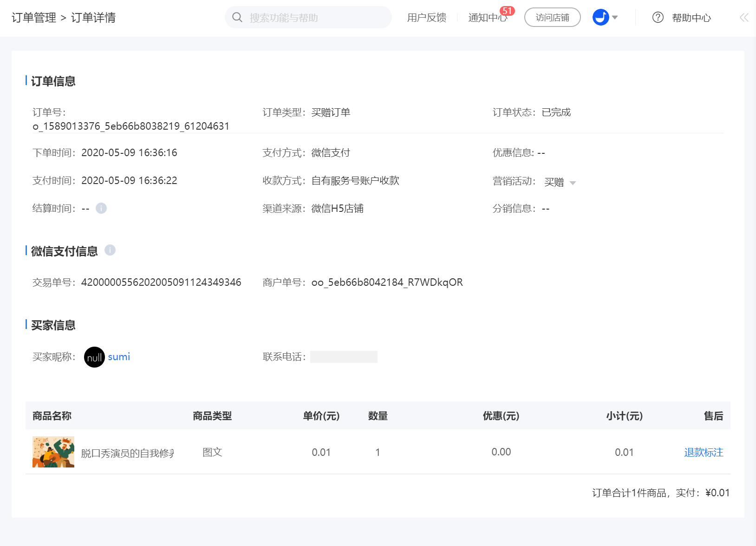Focus the 搜索功能与帮助 search field
This screenshot has width=756, height=546.
308,18
